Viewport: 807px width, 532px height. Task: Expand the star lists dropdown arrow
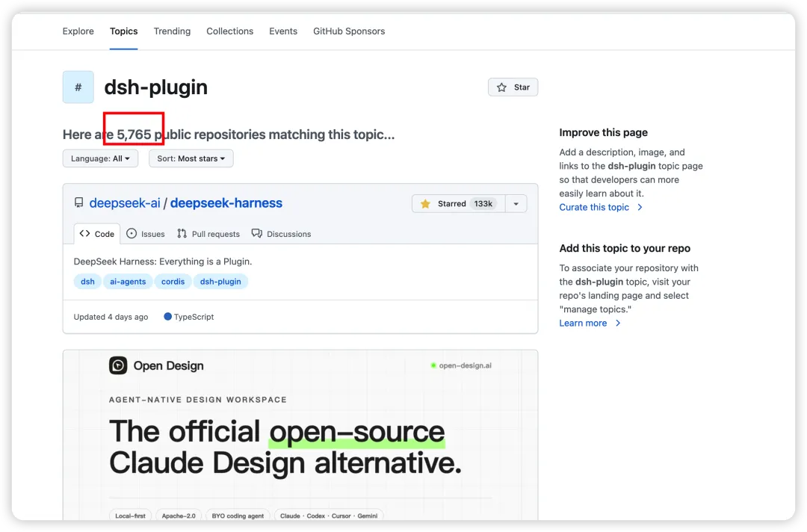516,204
